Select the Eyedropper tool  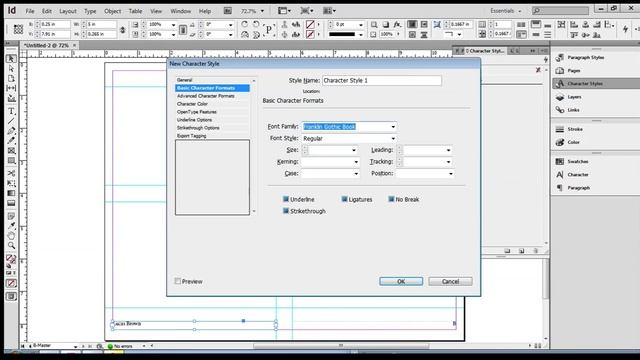click(11, 226)
